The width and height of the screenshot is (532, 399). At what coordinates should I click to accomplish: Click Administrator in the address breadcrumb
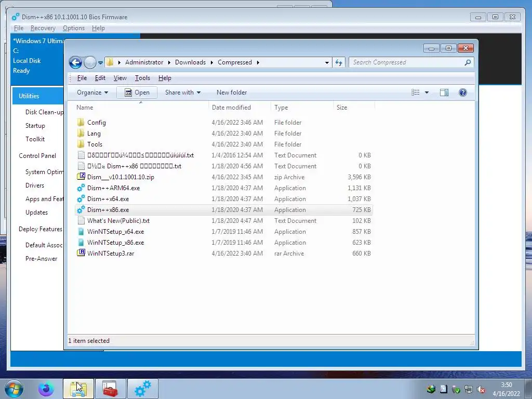[x=144, y=62]
